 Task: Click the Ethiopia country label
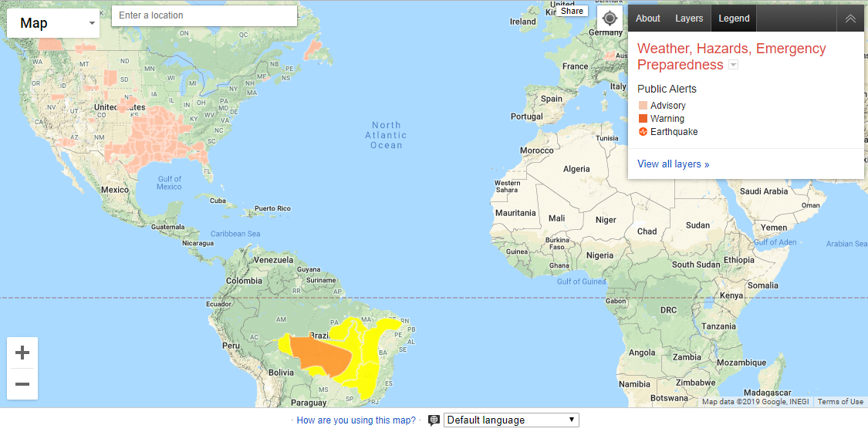[x=739, y=260]
